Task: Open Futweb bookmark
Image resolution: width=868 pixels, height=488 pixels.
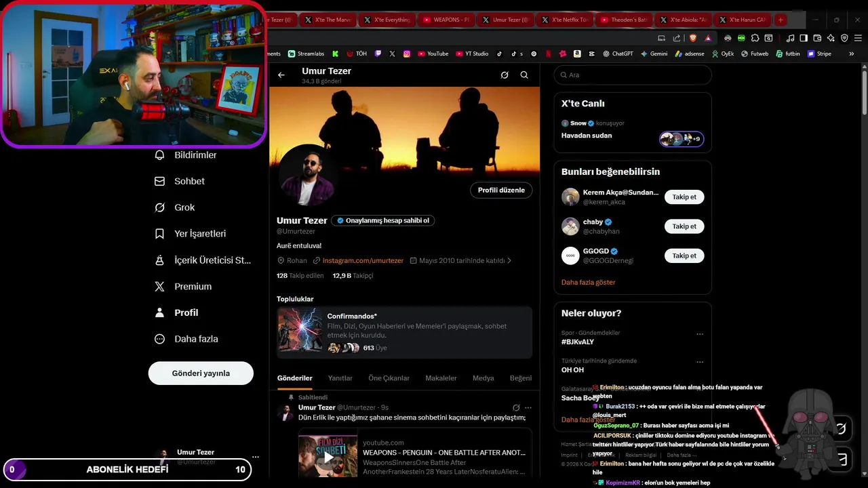Action: tap(755, 54)
